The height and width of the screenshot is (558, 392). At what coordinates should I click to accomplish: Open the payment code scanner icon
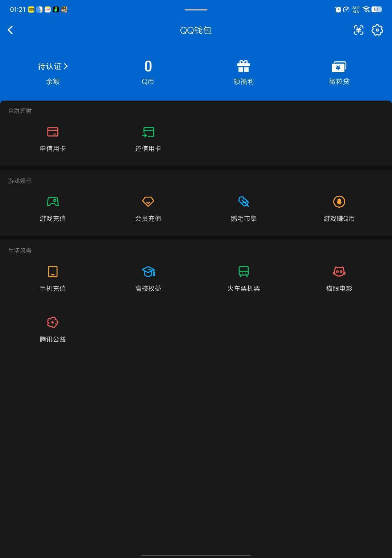tap(359, 30)
